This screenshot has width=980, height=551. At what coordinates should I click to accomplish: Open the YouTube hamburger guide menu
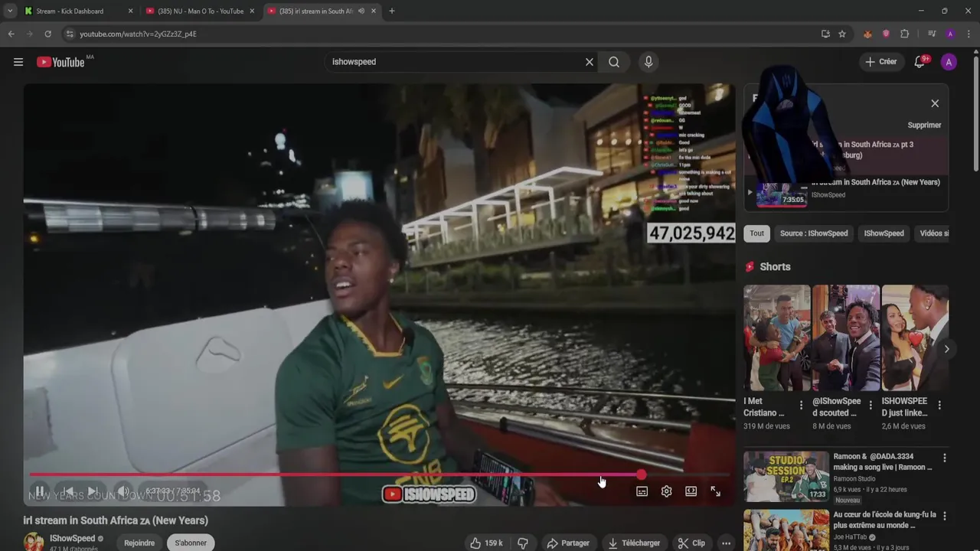pos(18,62)
